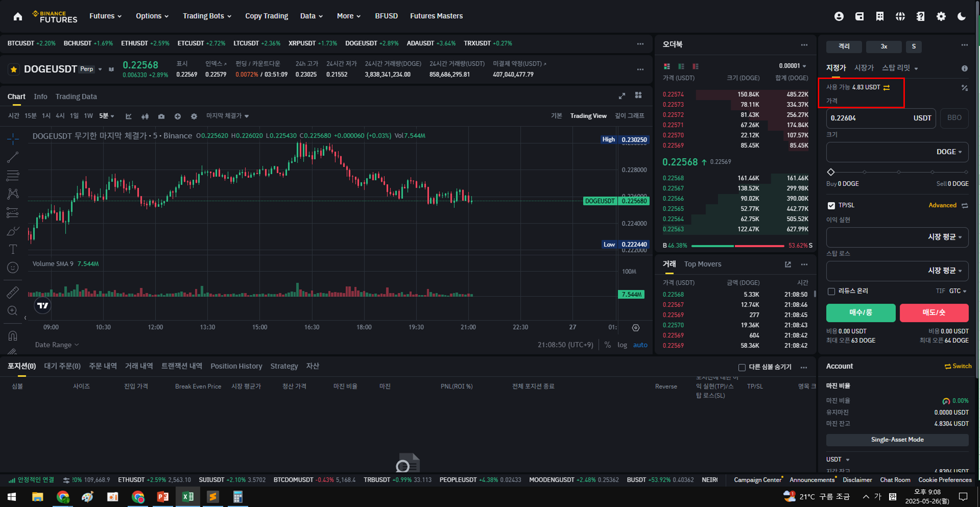Show bids-only order book view
The image size is (980, 507).
point(681,66)
